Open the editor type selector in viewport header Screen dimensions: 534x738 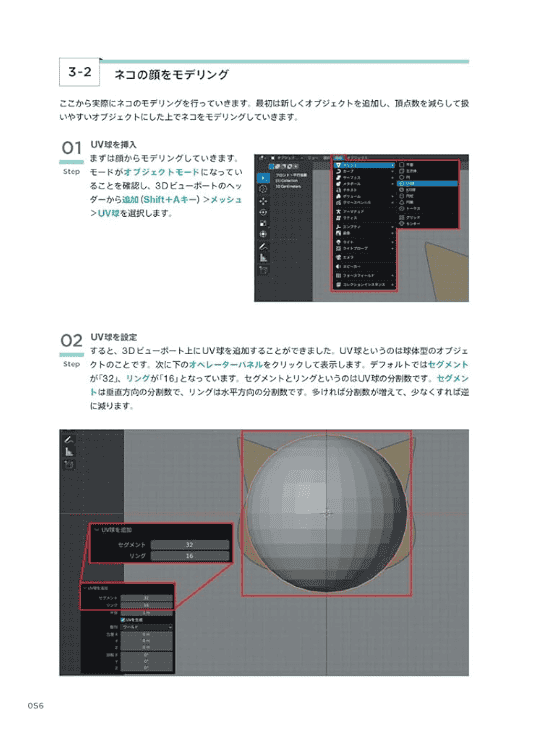click(261, 158)
